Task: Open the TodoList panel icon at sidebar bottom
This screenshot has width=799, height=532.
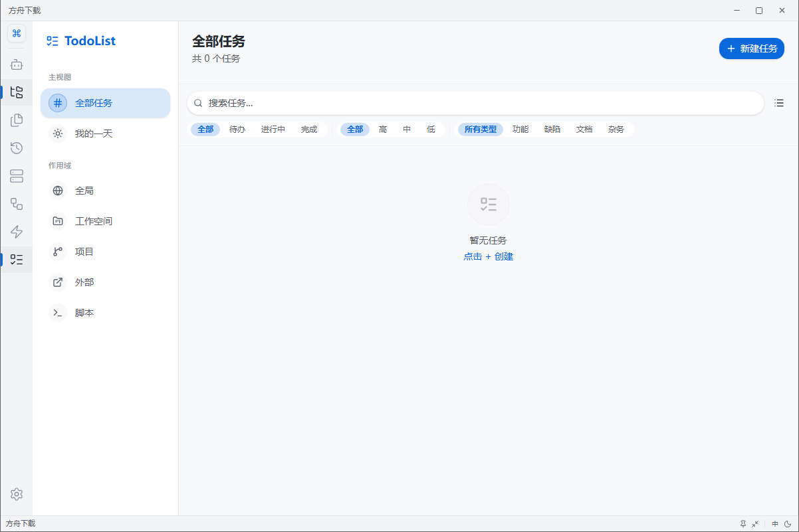Action: pyautogui.click(x=17, y=260)
